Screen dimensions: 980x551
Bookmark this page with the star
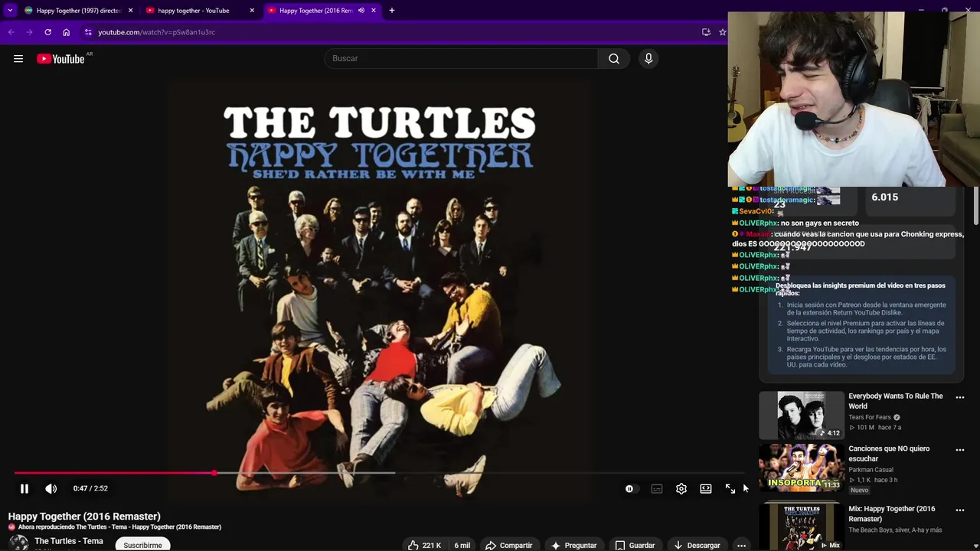click(722, 32)
